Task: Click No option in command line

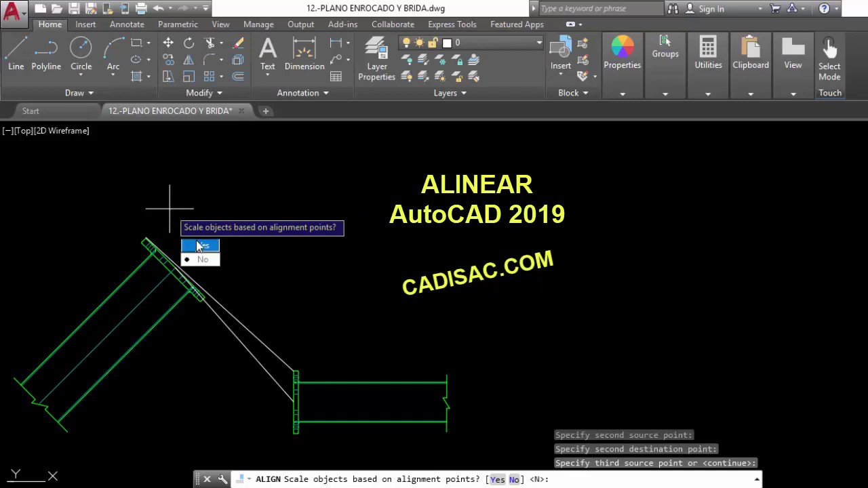Action: [x=514, y=479]
